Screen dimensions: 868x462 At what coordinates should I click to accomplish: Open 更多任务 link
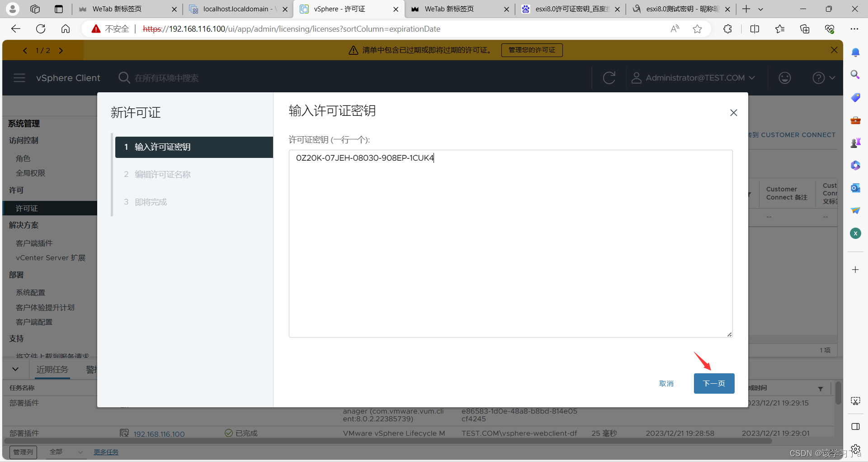coord(106,452)
